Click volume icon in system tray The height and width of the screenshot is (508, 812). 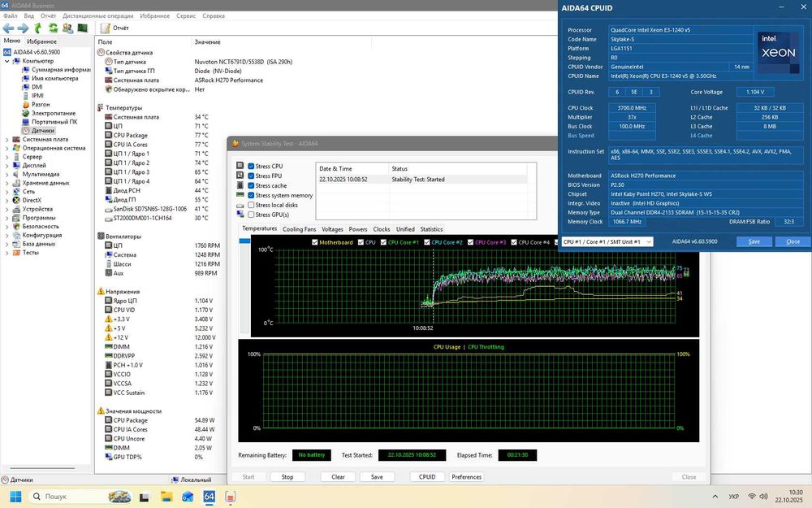coord(764,497)
